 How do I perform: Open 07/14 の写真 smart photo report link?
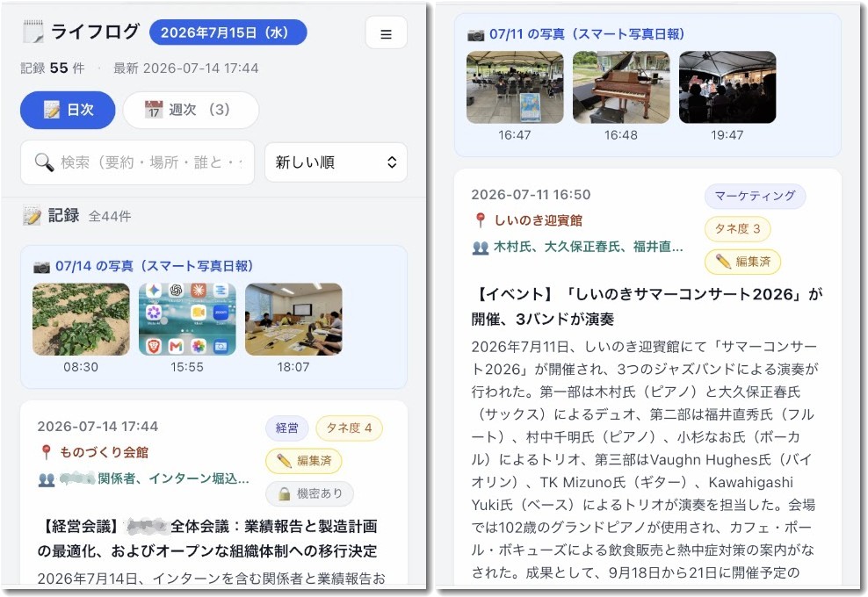pos(154,266)
